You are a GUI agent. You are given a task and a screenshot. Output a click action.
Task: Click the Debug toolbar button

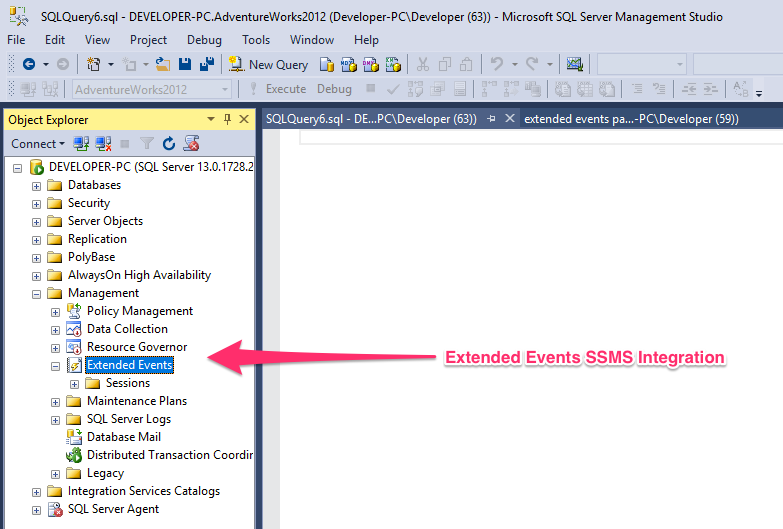coord(334,89)
